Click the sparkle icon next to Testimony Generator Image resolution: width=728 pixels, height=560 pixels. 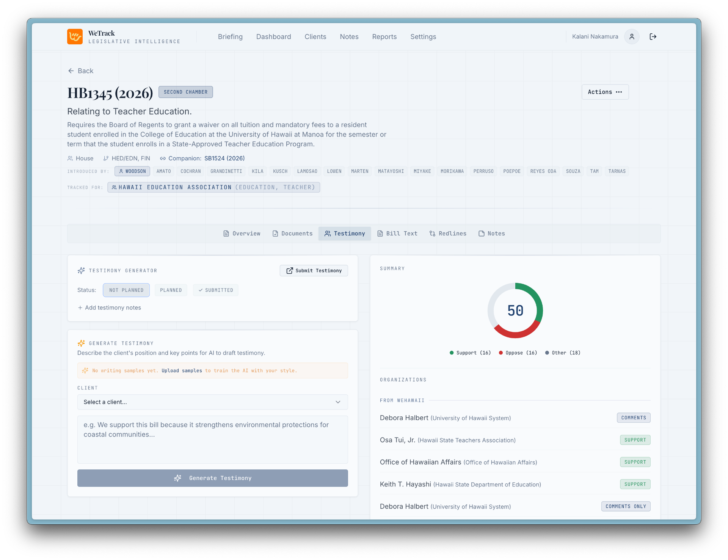pos(81,270)
